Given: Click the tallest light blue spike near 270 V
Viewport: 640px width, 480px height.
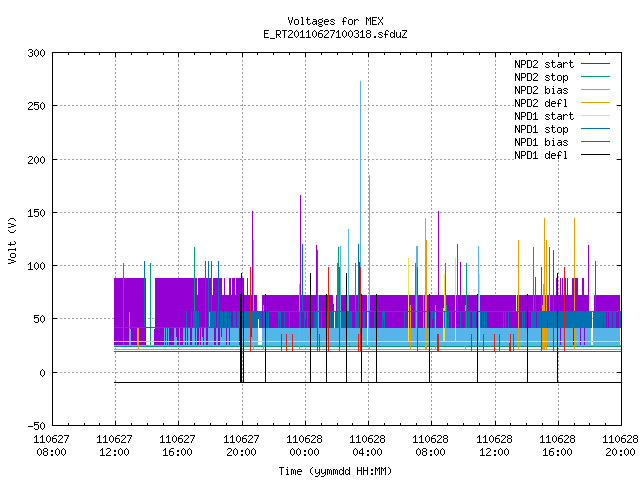Looking at the screenshot, I should (x=360, y=171).
